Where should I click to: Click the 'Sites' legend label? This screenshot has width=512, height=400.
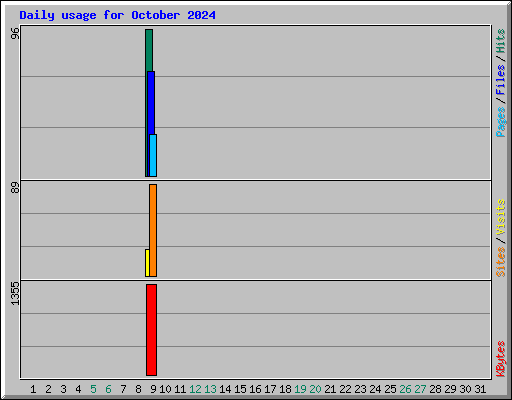[500, 262]
